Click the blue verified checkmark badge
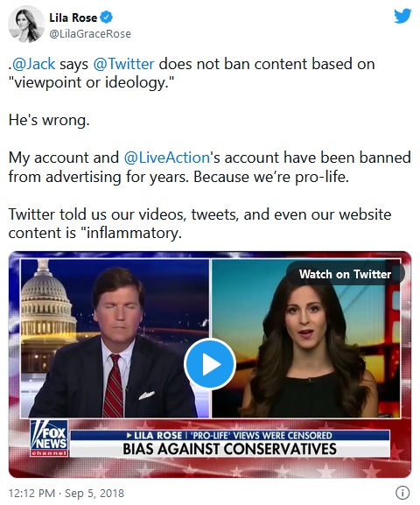The width and height of the screenshot is (420, 505). (107, 18)
